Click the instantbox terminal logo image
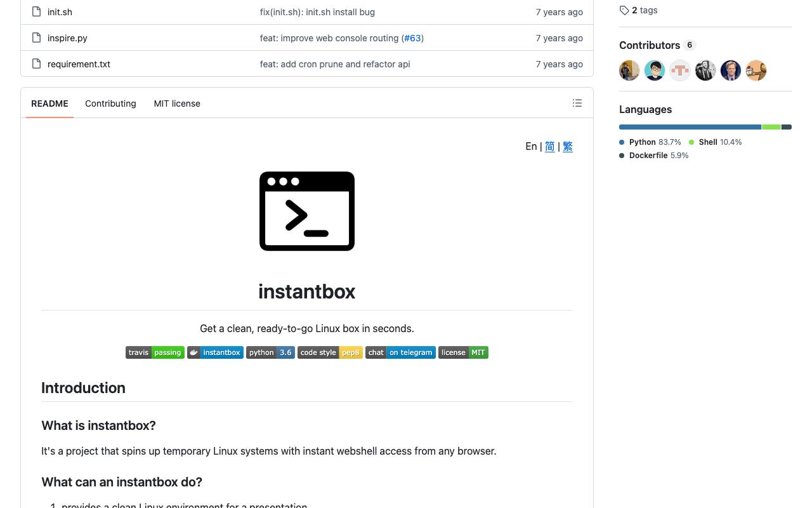812x508 pixels. point(307,211)
